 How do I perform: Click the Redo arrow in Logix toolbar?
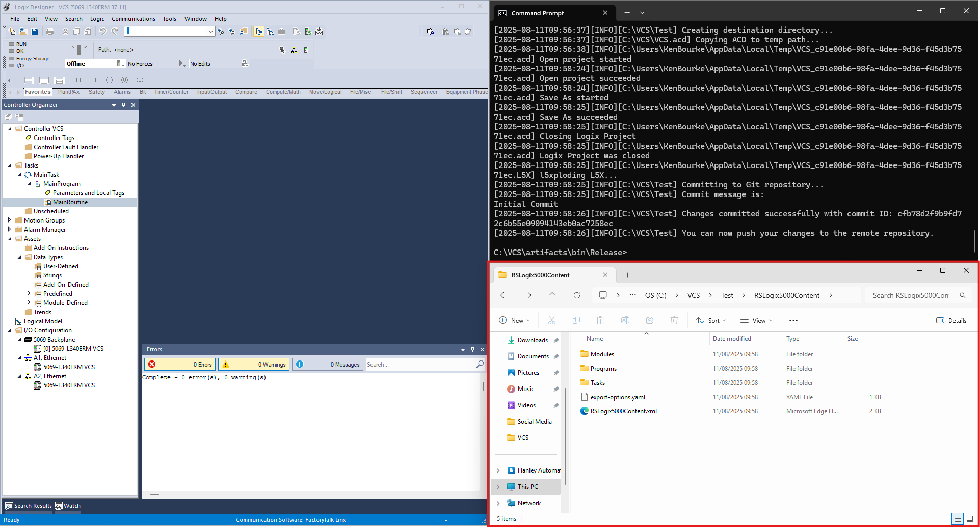point(115,32)
